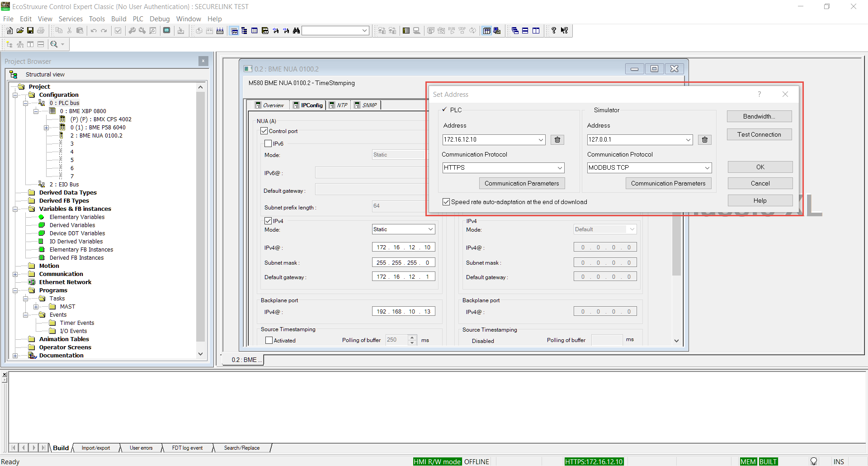Click the Cascade windows toolbar icon
The image size is (868, 466).
(x=515, y=31)
